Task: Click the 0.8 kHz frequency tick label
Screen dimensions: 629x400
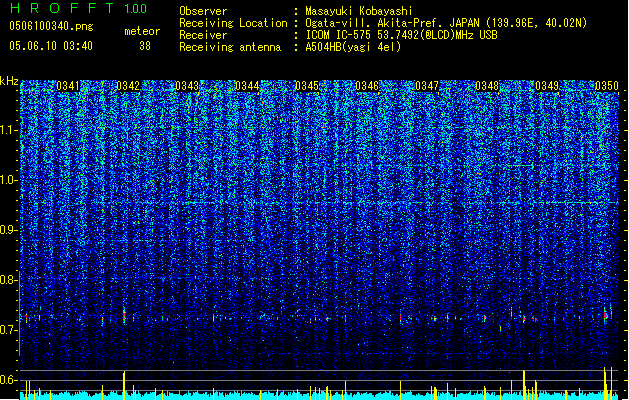Action: 9,280
